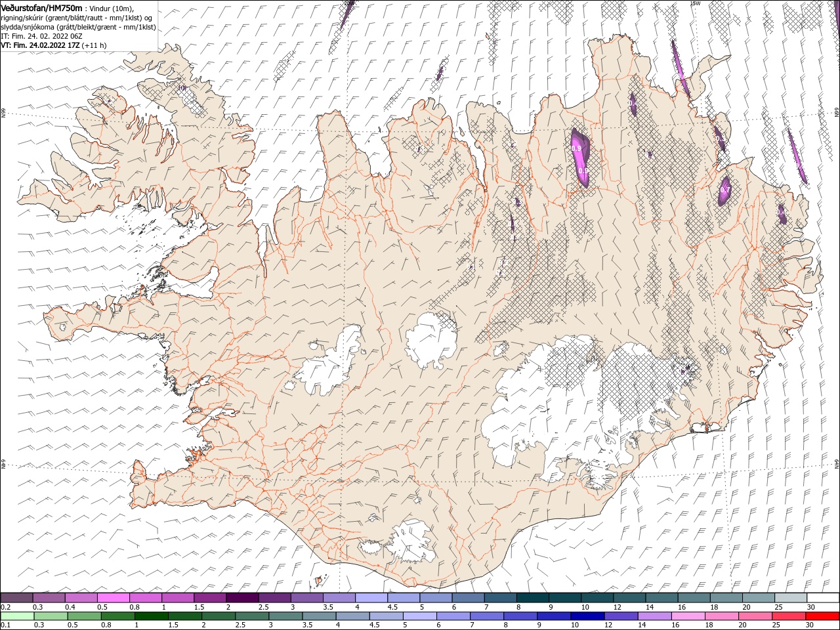Click the light lavender 4 swatch in the top legend row
The width and height of the screenshot is (840, 630).
click(x=371, y=597)
